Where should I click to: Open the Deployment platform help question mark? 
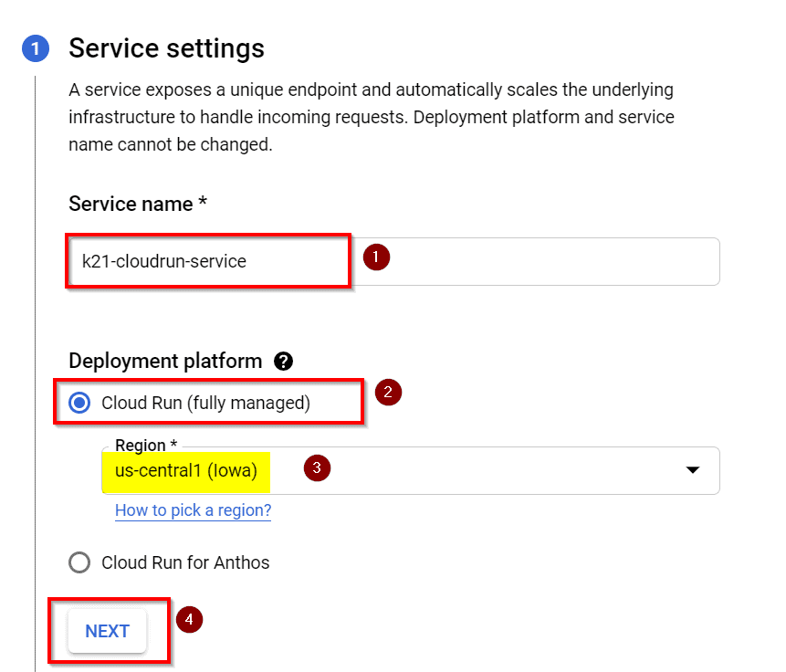pos(283,362)
